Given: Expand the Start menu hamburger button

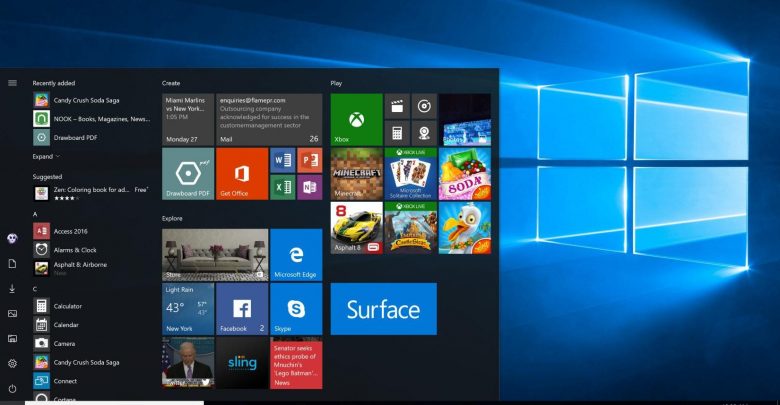Looking at the screenshot, I should click(12, 83).
